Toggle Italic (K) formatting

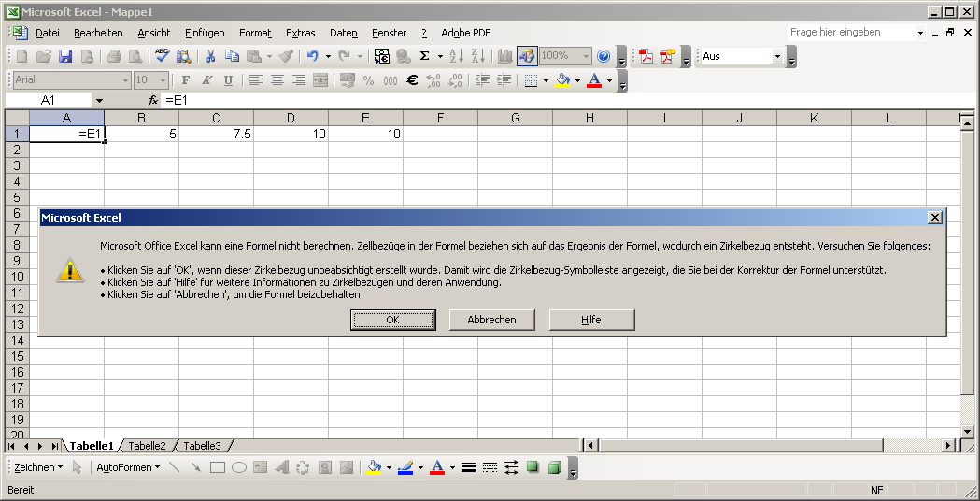pos(206,80)
